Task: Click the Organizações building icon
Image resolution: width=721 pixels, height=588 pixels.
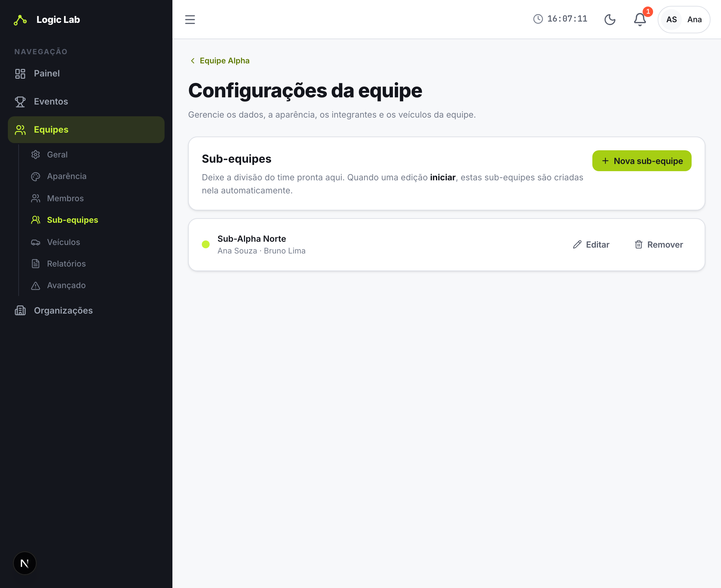Action: tap(20, 311)
